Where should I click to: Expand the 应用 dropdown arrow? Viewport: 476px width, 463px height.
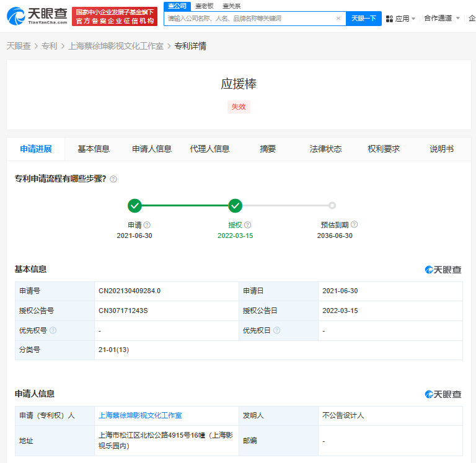[x=413, y=19]
